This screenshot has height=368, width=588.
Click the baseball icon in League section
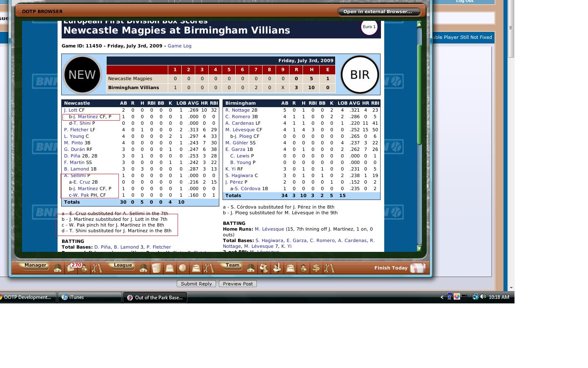183,268
